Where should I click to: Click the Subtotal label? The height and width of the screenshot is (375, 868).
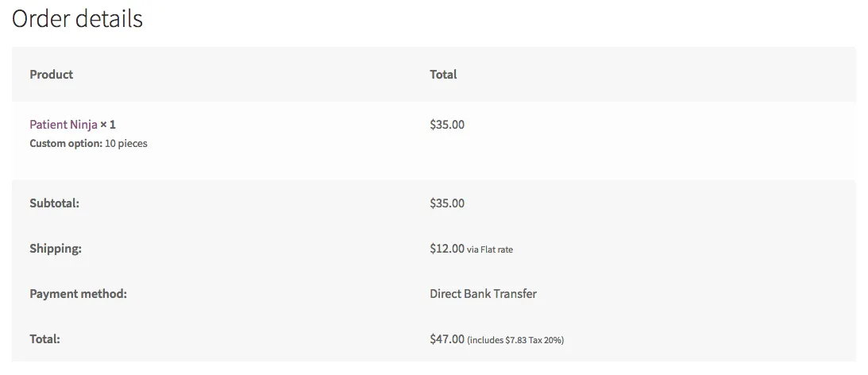point(54,203)
